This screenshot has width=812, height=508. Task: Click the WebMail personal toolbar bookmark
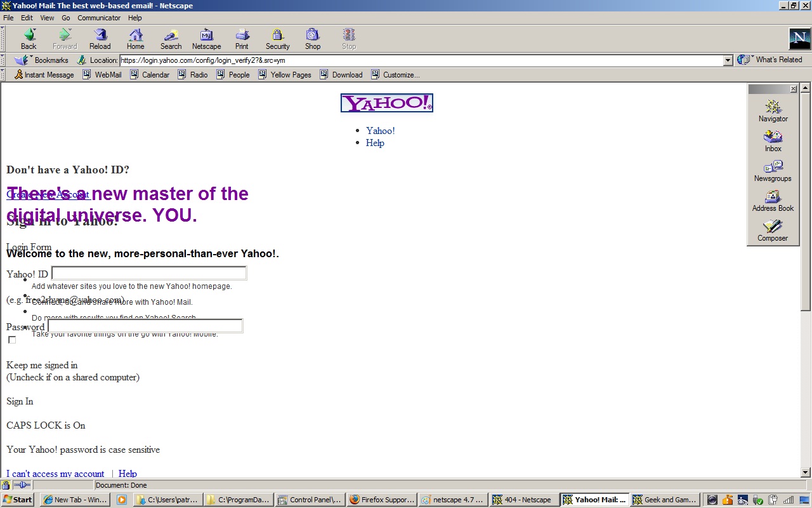click(103, 75)
